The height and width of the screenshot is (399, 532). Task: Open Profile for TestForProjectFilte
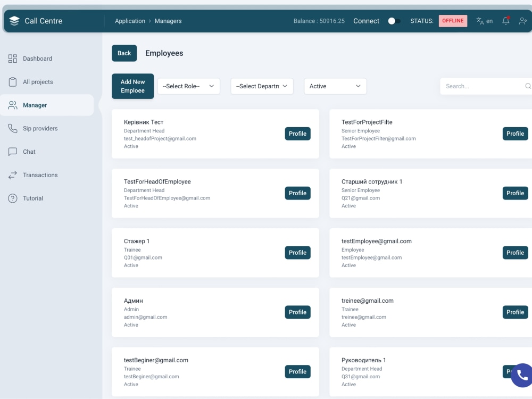[515, 134]
